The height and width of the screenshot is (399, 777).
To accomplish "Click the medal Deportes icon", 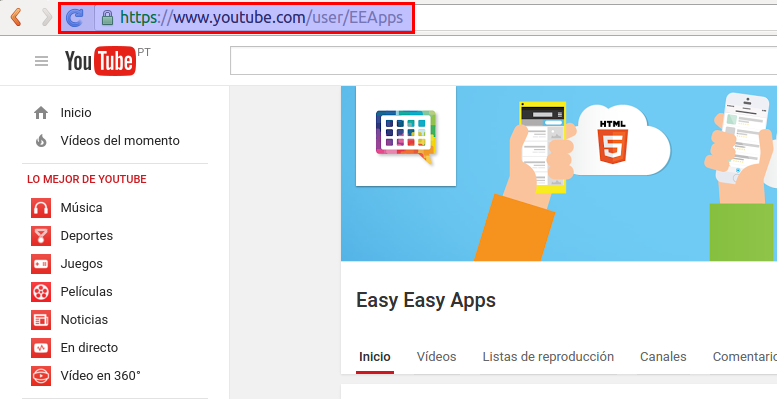I will click(41, 236).
